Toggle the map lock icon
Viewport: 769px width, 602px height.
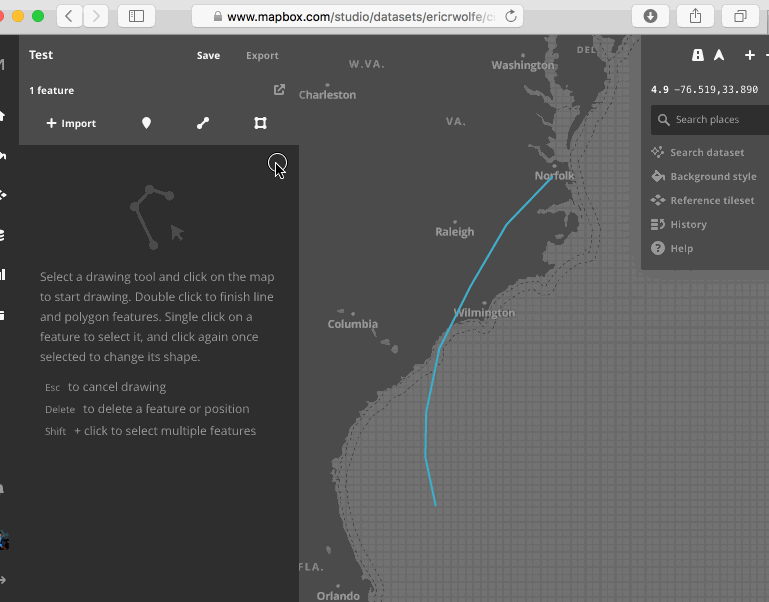click(x=698, y=55)
